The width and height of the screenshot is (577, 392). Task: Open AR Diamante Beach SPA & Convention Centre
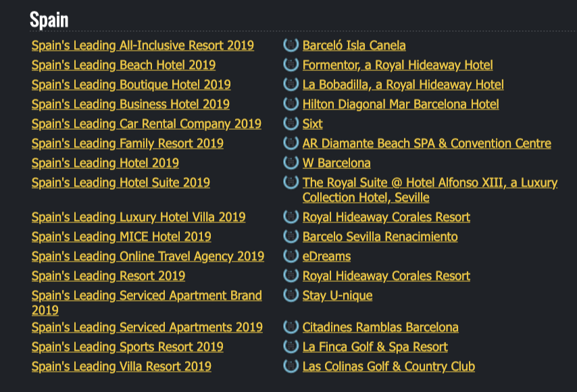[427, 143]
